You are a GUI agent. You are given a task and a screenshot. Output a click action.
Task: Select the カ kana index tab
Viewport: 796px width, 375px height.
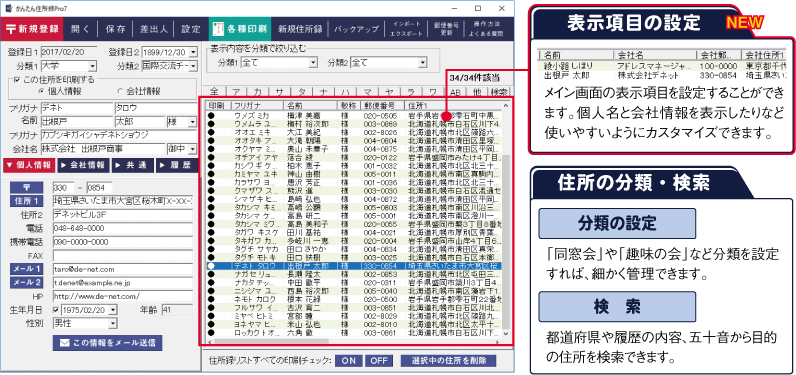257,91
